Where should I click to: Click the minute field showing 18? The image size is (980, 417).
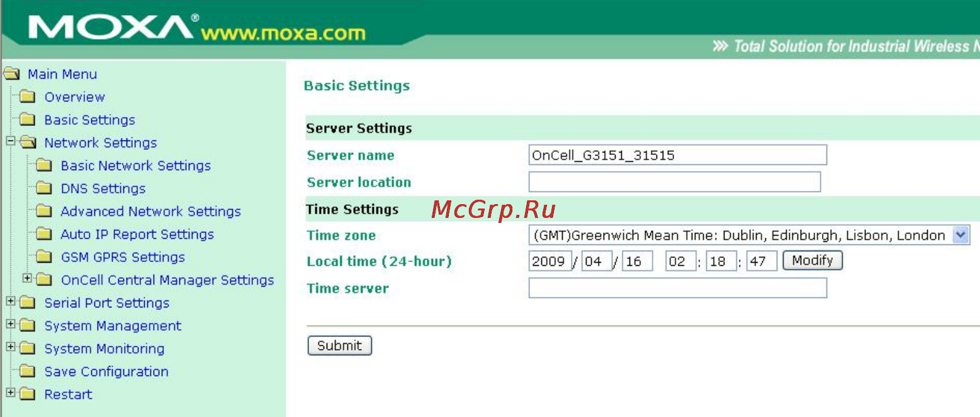[721, 261]
